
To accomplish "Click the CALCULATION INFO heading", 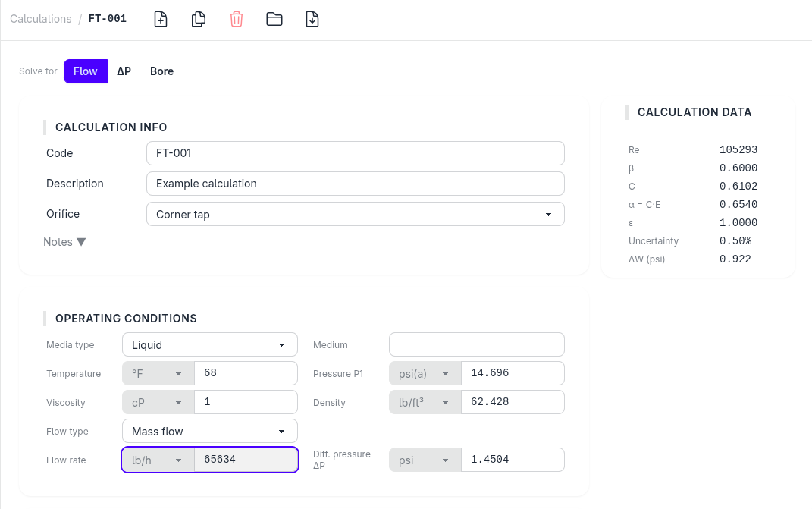I will pos(111,127).
